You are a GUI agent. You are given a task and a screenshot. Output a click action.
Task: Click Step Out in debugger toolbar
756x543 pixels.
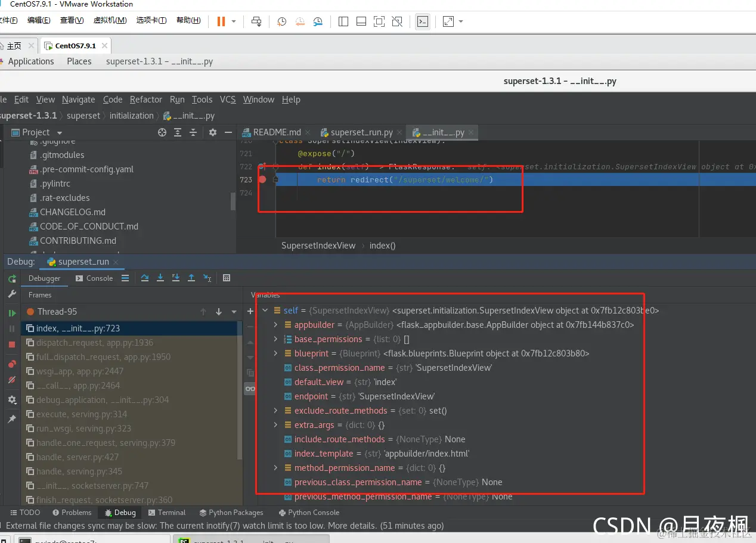[x=191, y=278]
